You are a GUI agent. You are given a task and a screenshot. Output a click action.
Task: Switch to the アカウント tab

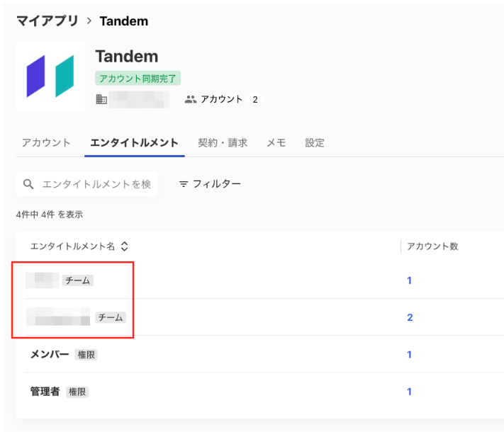[46, 142]
